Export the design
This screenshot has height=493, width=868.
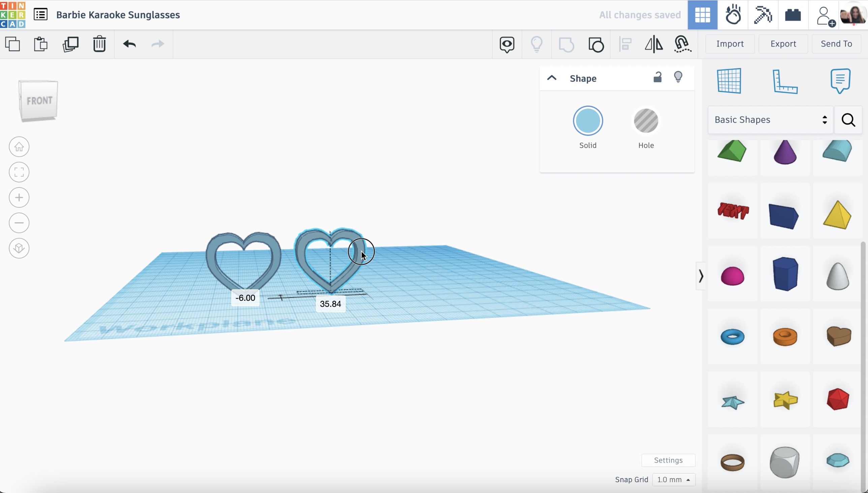(x=783, y=44)
